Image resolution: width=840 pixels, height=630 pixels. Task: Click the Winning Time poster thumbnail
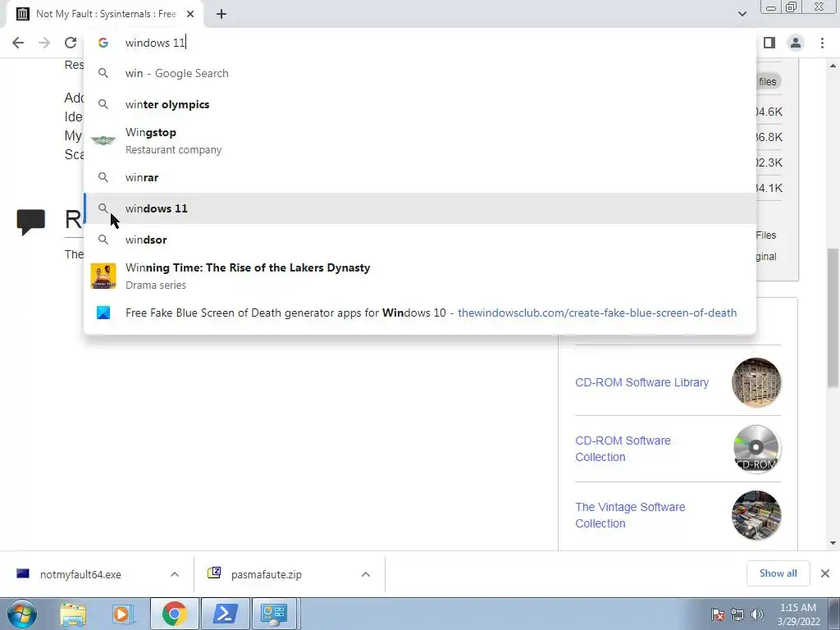click(x=103, y=276)
